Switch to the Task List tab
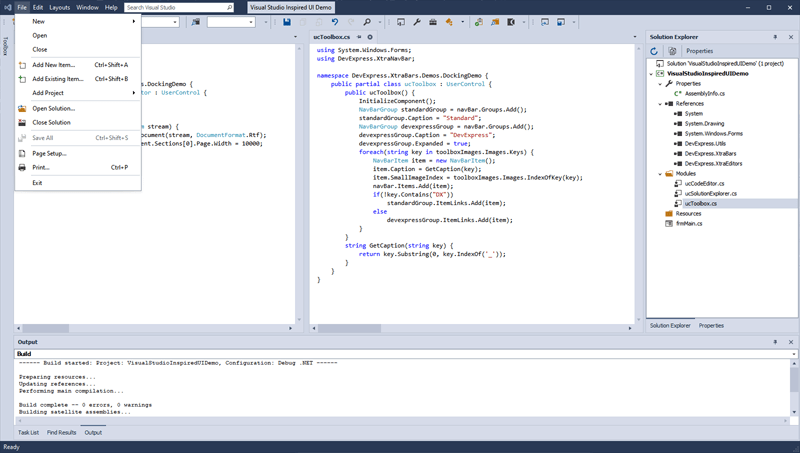 click(29, 433)
